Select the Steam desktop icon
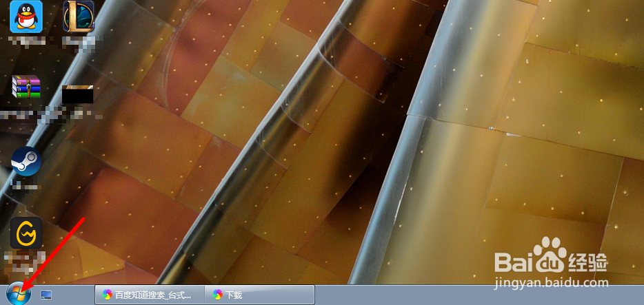The image size is (644, 305). click(26, 161)
